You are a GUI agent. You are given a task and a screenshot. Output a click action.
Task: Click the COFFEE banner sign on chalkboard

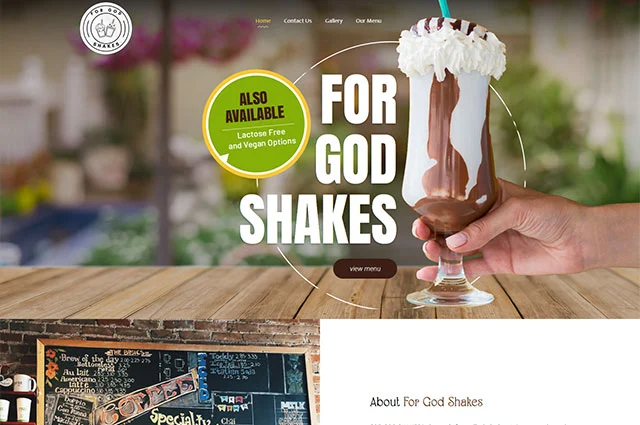pyautogui.click(x=149, y=398)
